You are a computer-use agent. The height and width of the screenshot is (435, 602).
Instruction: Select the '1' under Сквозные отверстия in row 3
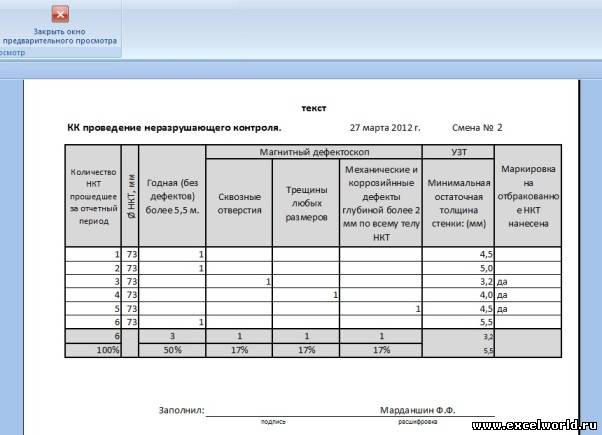pyautogui.click(x=268, y=281)
